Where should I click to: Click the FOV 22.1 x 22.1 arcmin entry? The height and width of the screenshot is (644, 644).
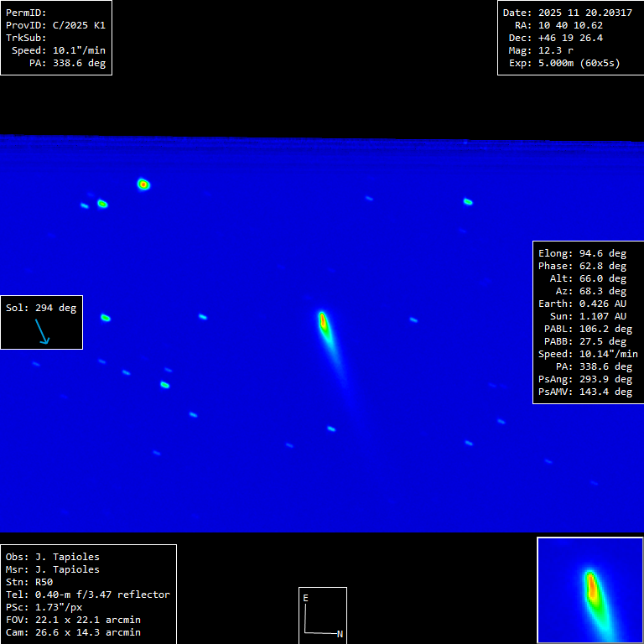click(x=73, y=620)
